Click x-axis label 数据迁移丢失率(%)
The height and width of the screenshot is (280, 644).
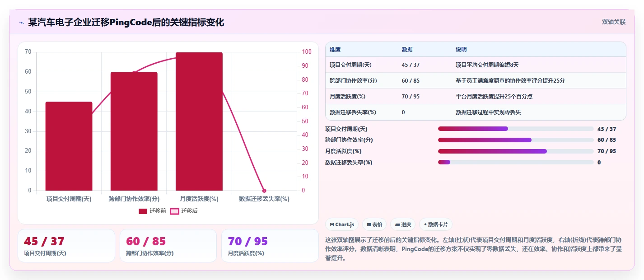pyautogui.click(x=264, y=199)
